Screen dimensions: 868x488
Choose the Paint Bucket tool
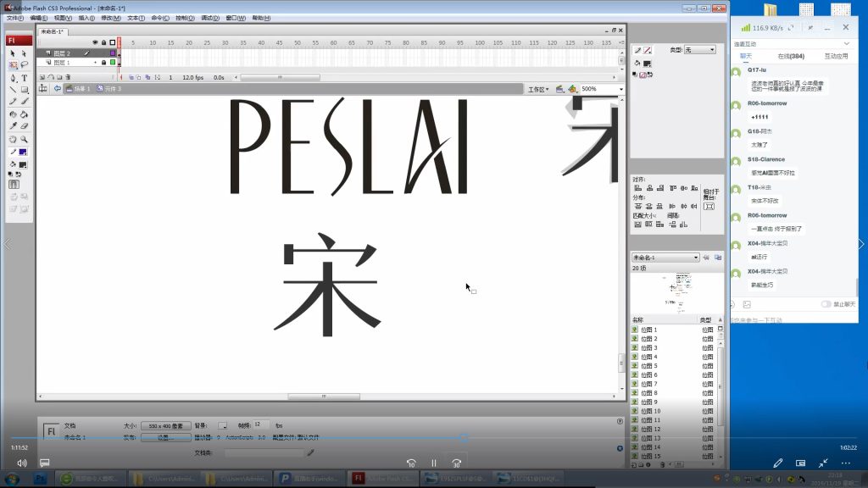click(x=25, y=114)
